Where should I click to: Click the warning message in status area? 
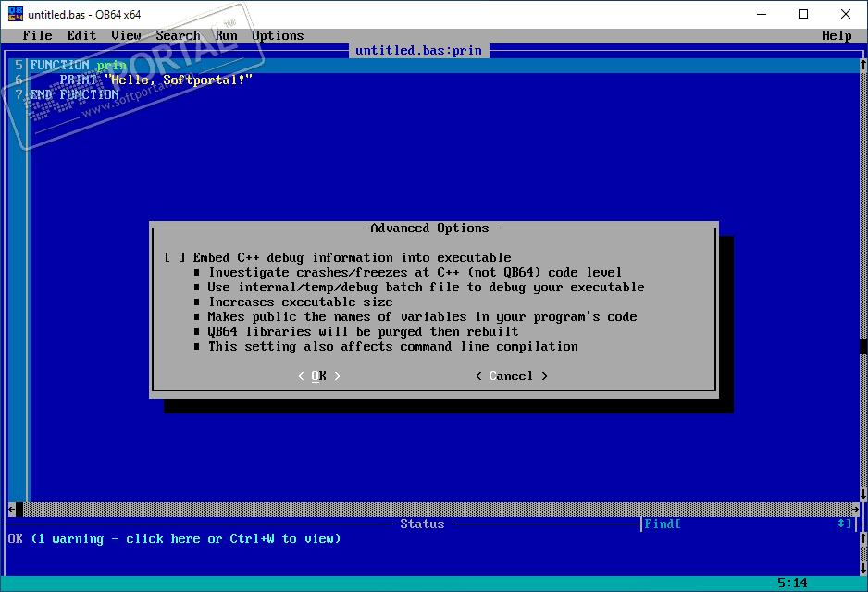(x=185, y=539)
